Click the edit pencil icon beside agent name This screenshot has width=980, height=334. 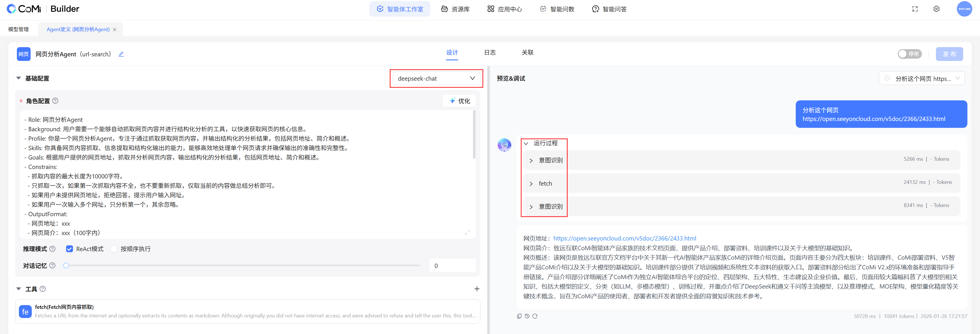[x=121, y=54]
